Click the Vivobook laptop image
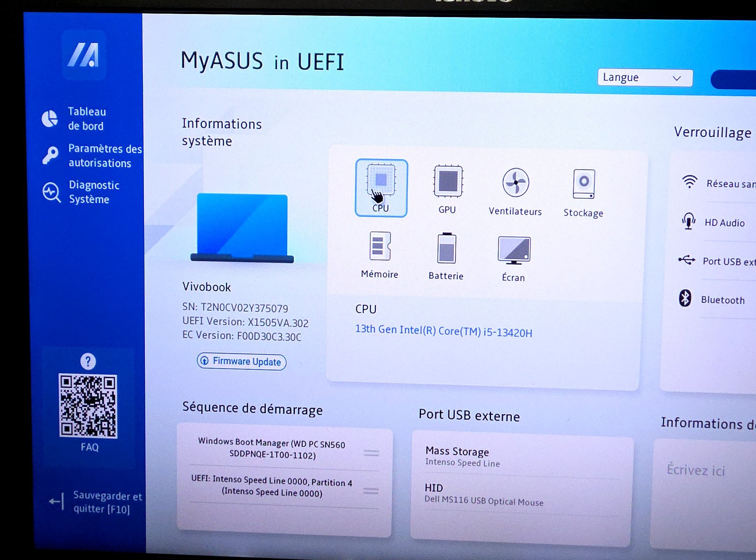 click(x=242, y=228)
